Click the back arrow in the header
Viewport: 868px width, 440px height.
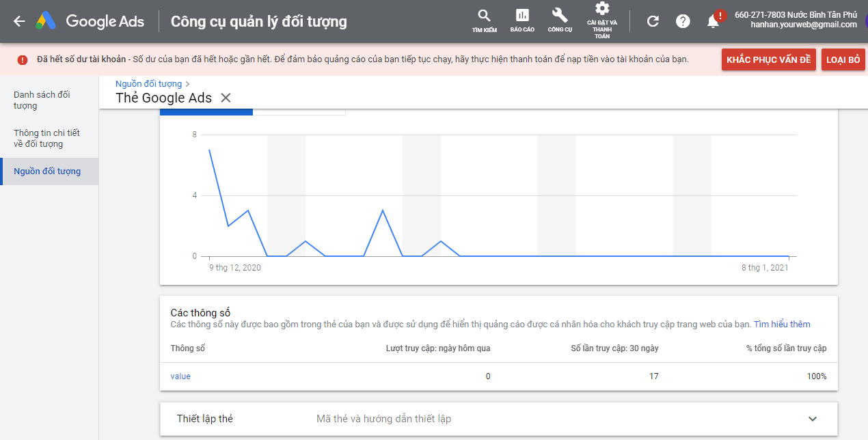click(x=19, y=21)
